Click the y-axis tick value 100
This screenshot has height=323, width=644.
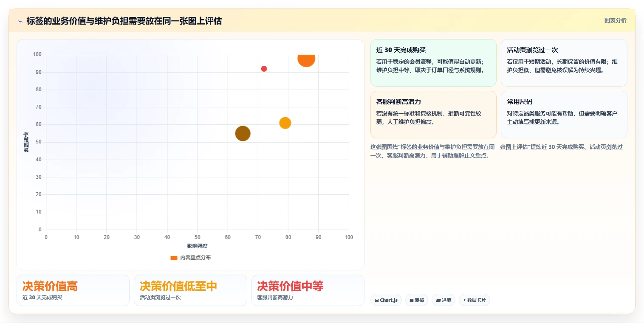37,54
